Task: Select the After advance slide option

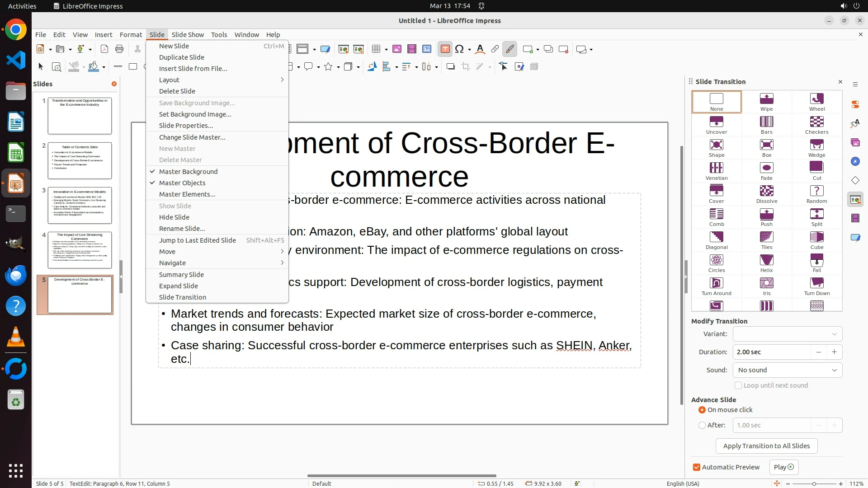Action: (x=702, y=425)
